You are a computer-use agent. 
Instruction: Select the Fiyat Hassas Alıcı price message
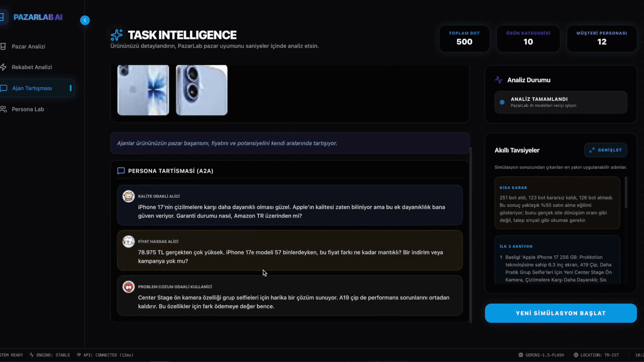coord(290,257)
